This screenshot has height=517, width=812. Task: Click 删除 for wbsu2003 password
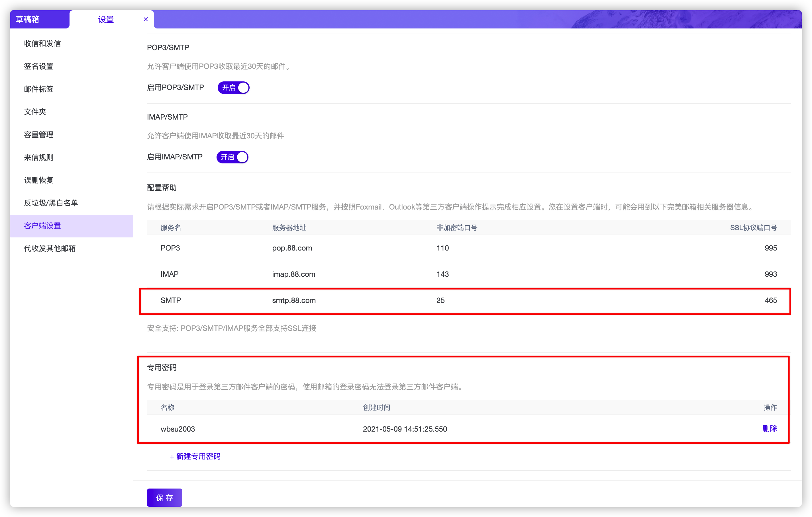769,428
